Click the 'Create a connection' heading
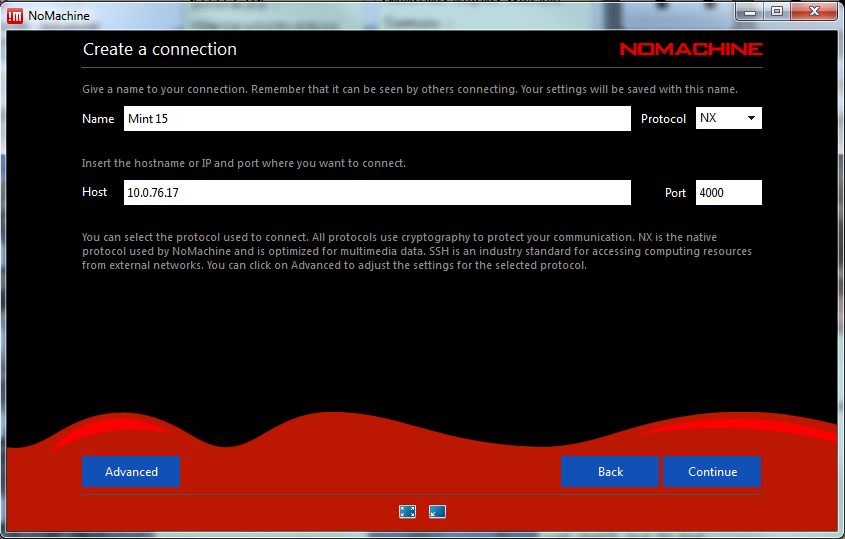Viewport: 845px width, 539px height. [x=160, y=49]
